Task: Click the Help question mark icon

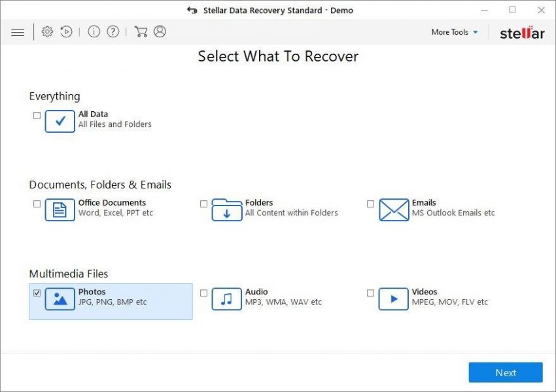Action: click(113, 31)
